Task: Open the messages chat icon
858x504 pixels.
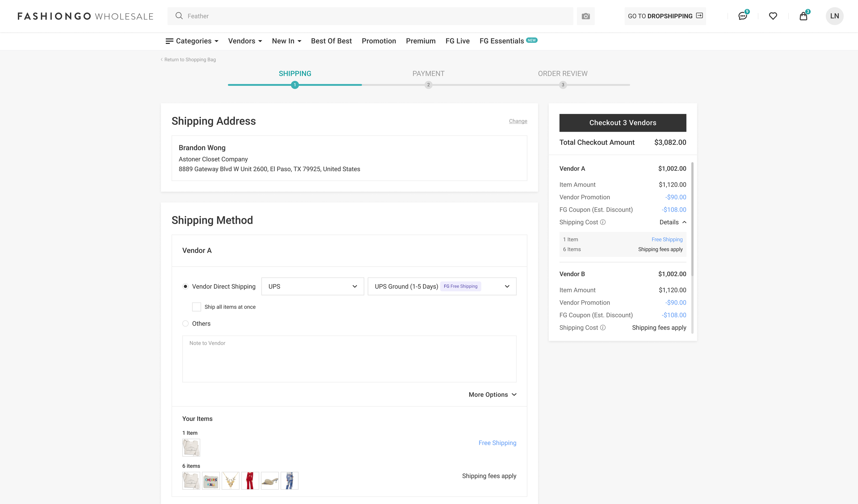Action: point(742,16)
